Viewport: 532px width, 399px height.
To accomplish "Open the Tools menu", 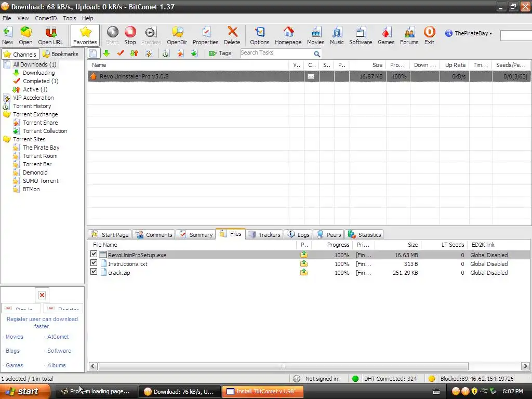I will [x=69, y=18].
